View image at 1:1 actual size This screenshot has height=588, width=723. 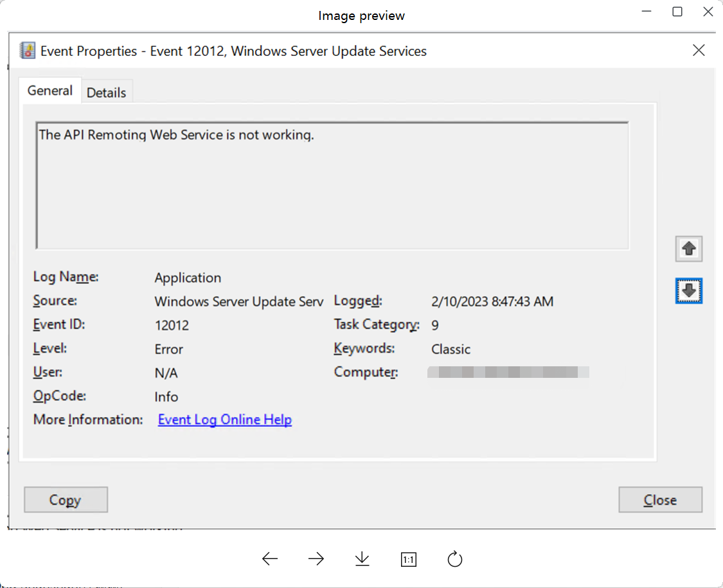click(x=409, y=560)
